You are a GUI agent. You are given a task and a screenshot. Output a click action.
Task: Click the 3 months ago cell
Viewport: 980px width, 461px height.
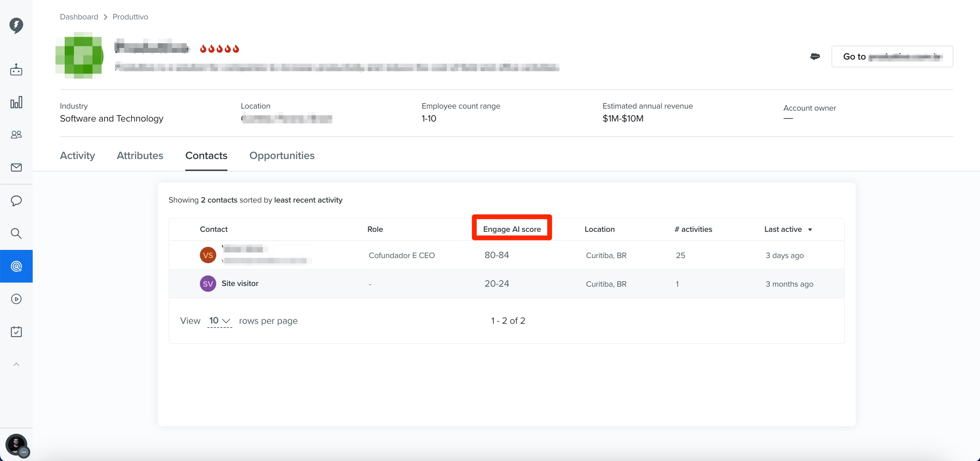point(789,284)
